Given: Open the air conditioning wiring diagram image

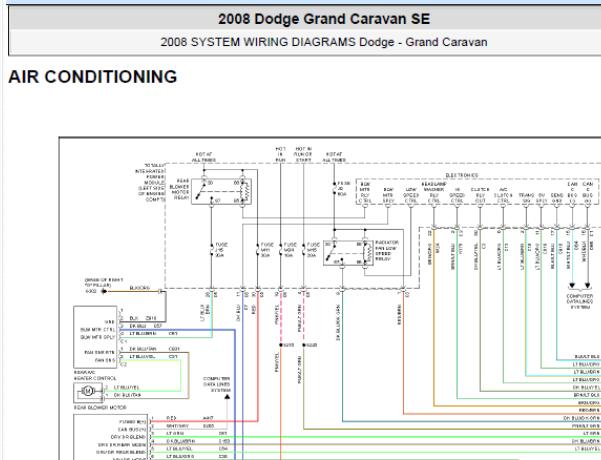Looking at the screenshot, I should coord(330,298).
